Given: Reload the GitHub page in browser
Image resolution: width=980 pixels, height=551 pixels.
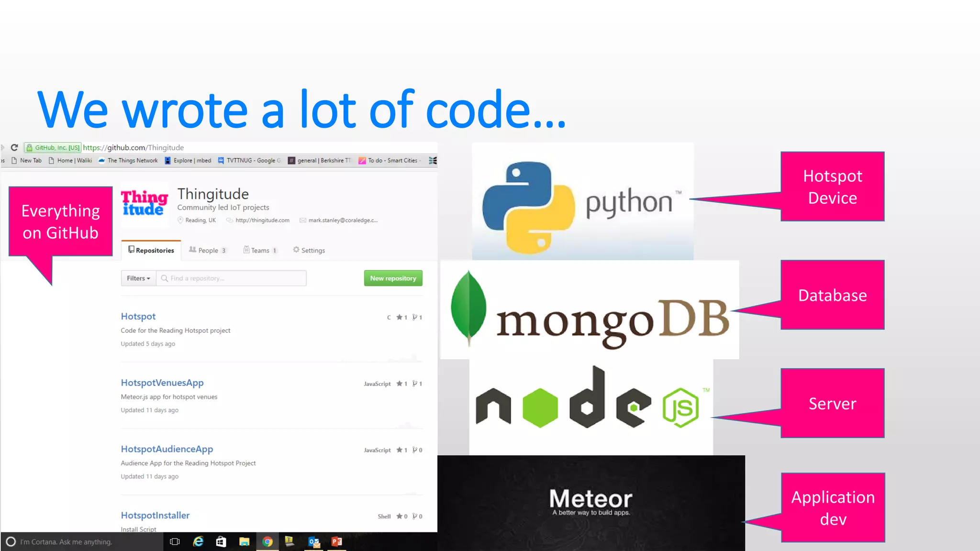Looking at the screenshot, I should click(14, 147).
